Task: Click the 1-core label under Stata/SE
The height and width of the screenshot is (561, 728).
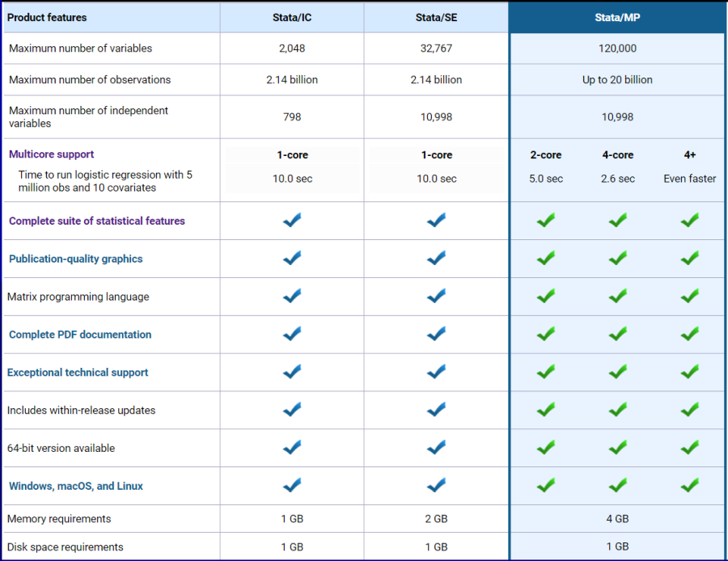Action: [437, 155]
